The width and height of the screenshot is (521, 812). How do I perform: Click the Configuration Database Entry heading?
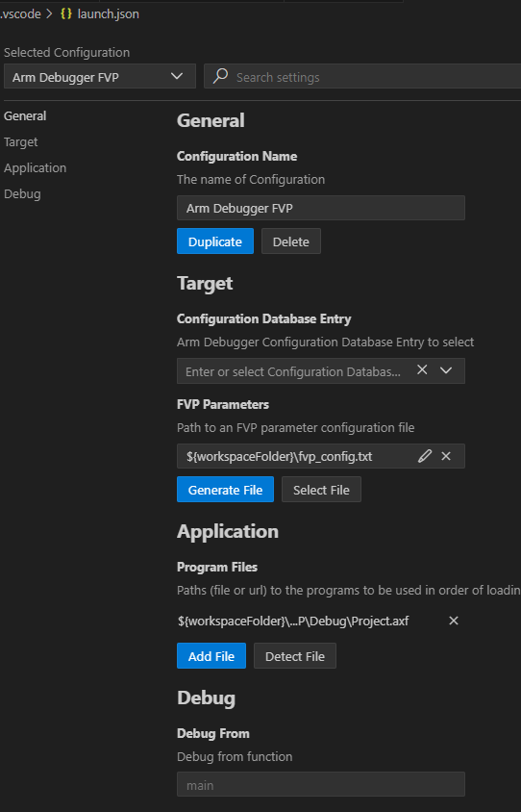point(263,318)
